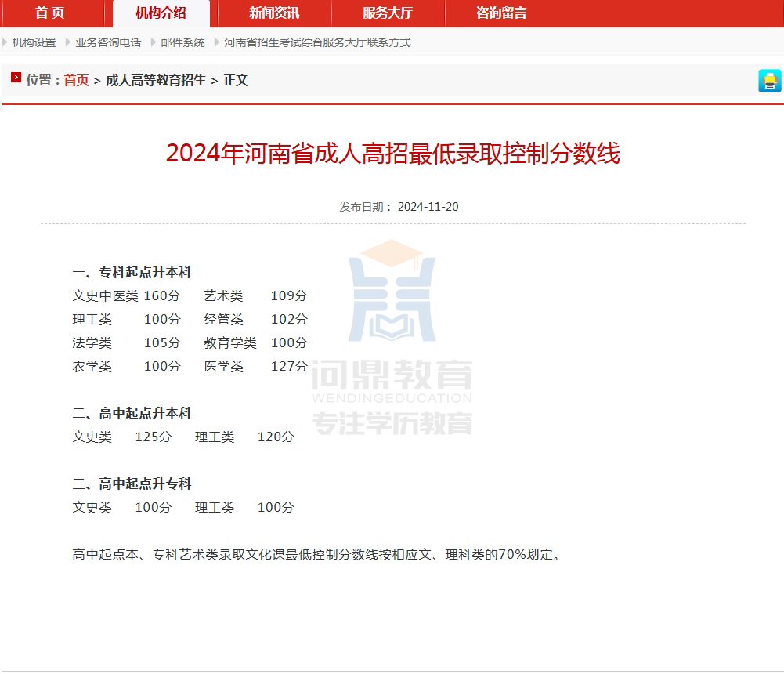
Task: Select the 机构介绍 navigation tab
Action: point(161,13)
